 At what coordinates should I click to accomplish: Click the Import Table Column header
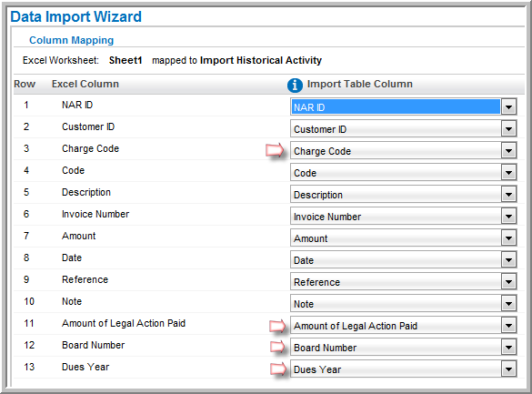pos(359,84)
